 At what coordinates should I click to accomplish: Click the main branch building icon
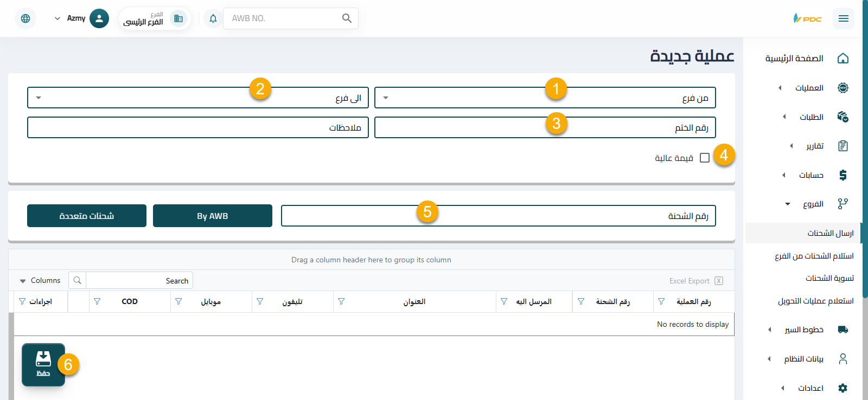tap(178, 18)
